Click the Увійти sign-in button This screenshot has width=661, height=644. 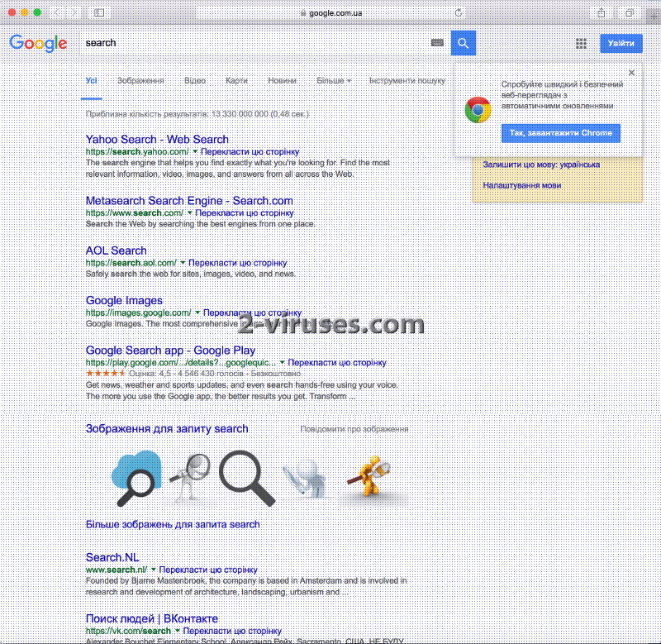(x=621, y=42)
